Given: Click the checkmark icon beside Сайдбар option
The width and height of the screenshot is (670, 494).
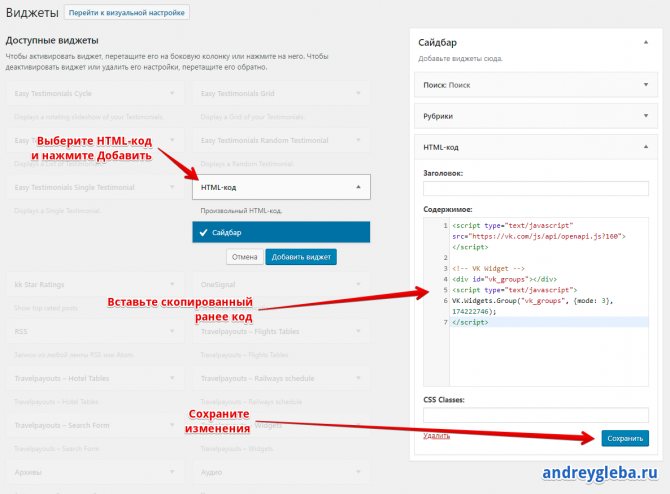Looking at the screenshot, I should [203, 232].
